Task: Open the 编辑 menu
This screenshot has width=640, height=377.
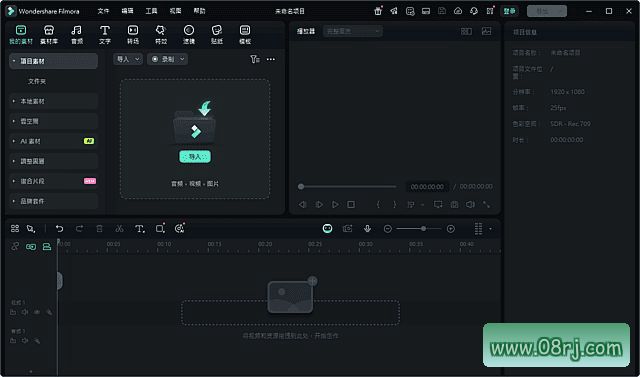Action: pos(127,11)
